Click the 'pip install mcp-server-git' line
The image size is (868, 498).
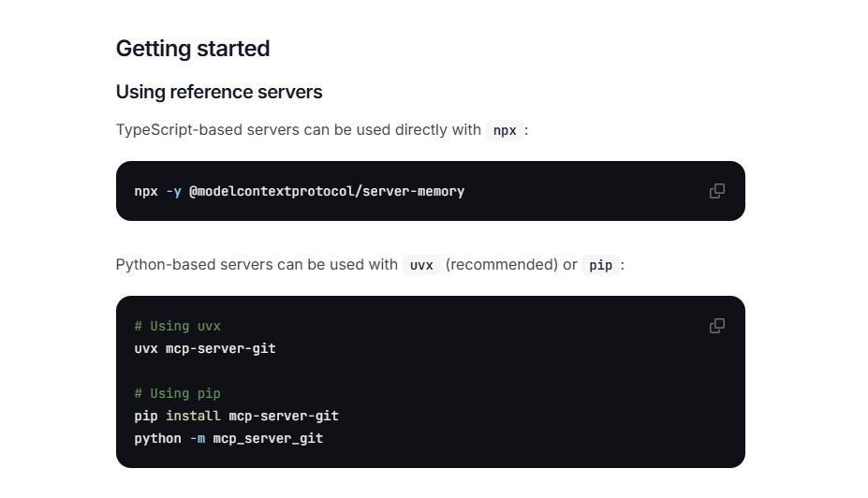(x=236, y=417)
